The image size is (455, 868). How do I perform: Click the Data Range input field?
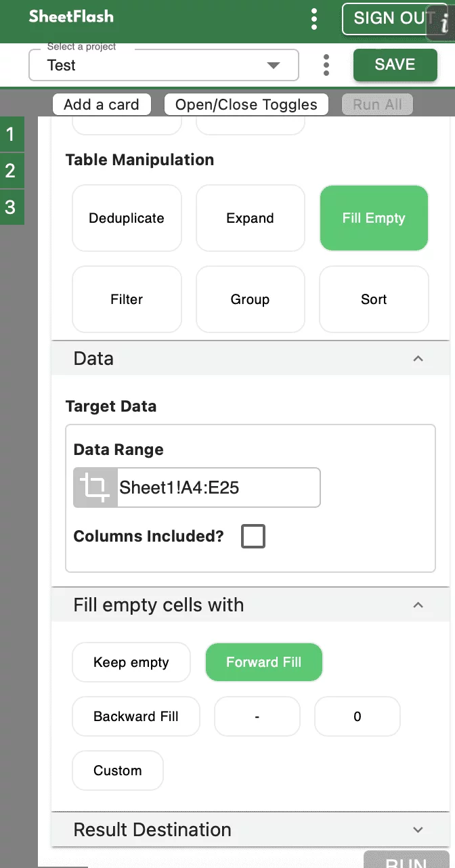click(x=217, y=487)
